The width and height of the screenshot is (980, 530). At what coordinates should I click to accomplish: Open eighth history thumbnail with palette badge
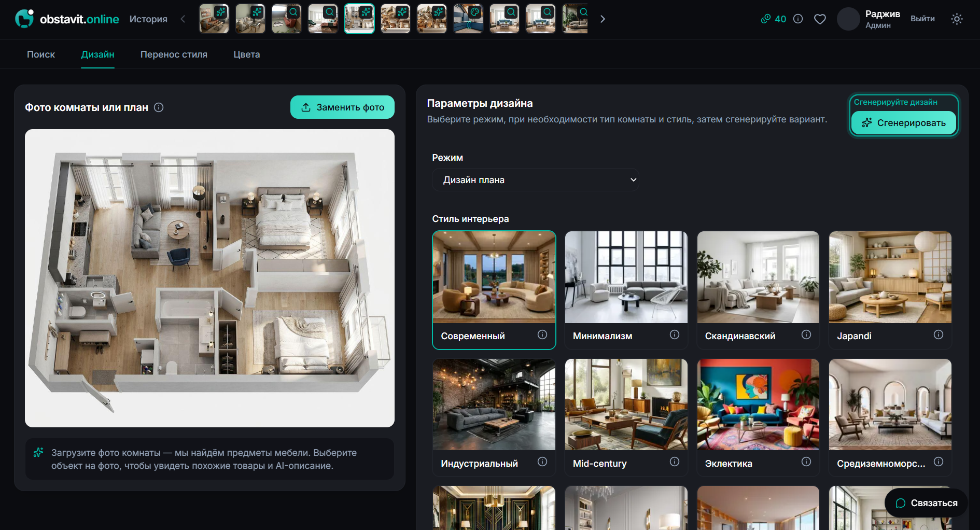(x=468, y=19)
